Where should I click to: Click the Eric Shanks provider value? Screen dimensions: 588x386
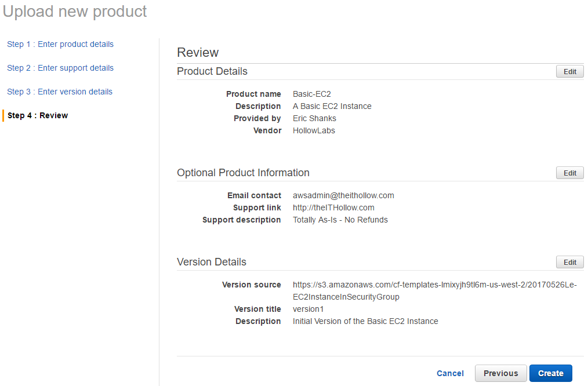(x=314, y=118)
